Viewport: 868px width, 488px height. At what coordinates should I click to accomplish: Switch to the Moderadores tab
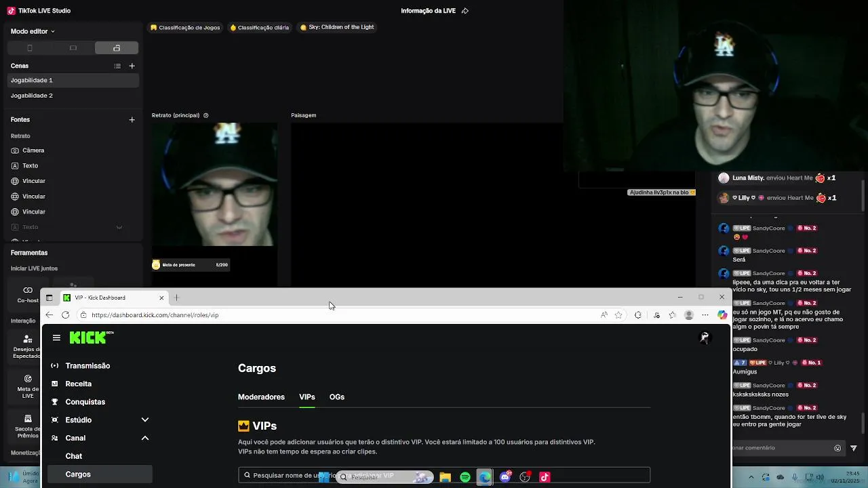[x=261, y=397]
